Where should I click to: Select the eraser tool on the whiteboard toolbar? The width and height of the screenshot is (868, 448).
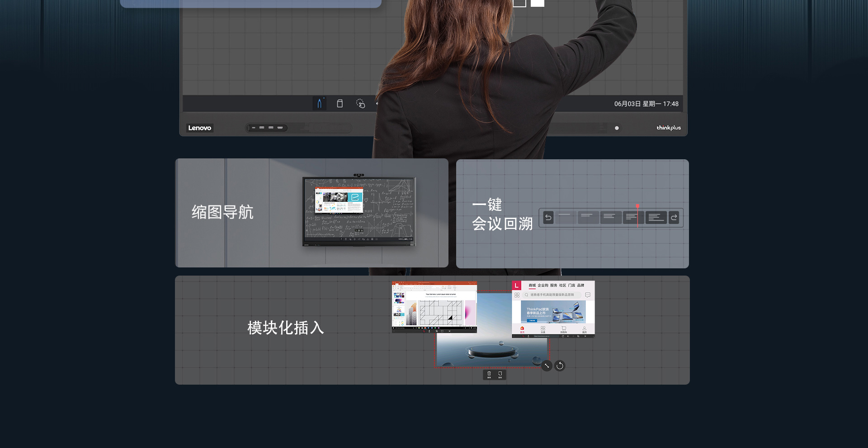click(340, 103)
